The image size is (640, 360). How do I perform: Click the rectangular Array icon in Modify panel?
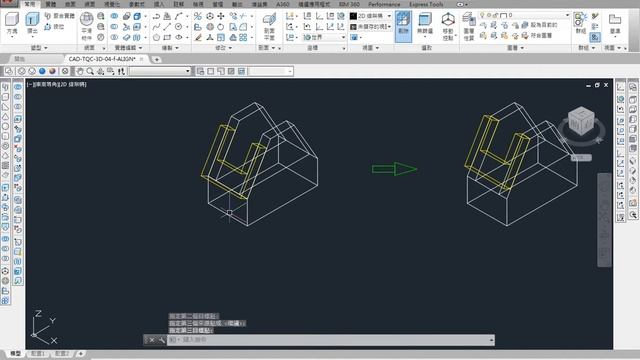(243, 37)
